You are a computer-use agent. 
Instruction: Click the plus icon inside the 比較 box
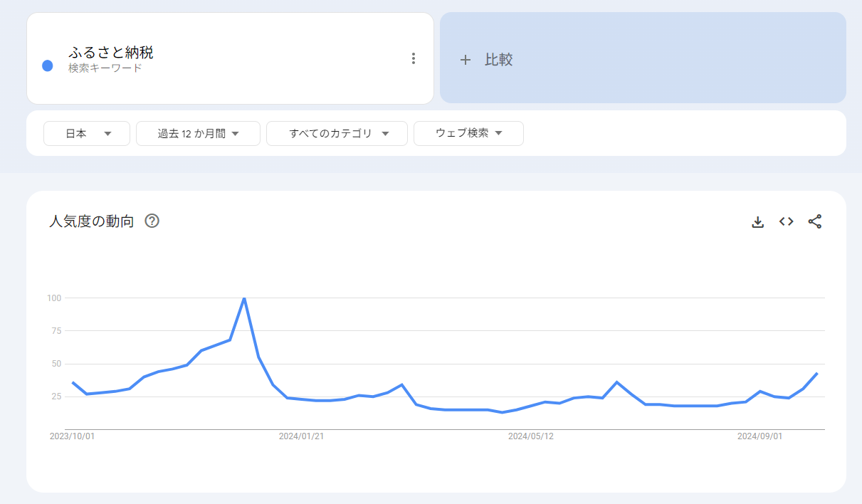[466, 60]
